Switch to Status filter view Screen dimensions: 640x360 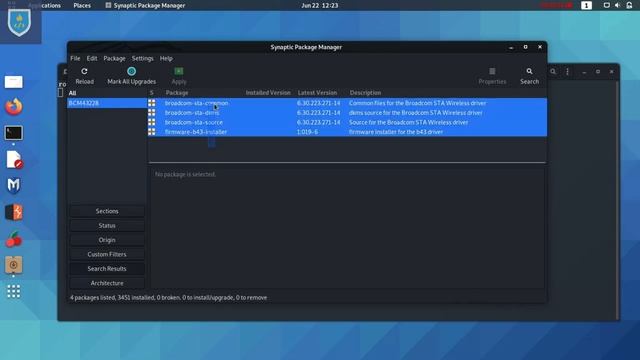(x=107, y=225)
